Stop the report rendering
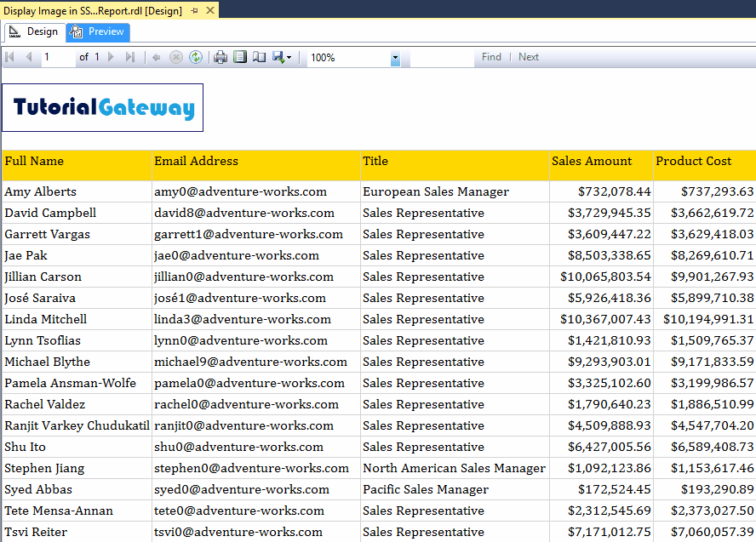The width and height of the screenshot is (756, 542). (177, 57)
